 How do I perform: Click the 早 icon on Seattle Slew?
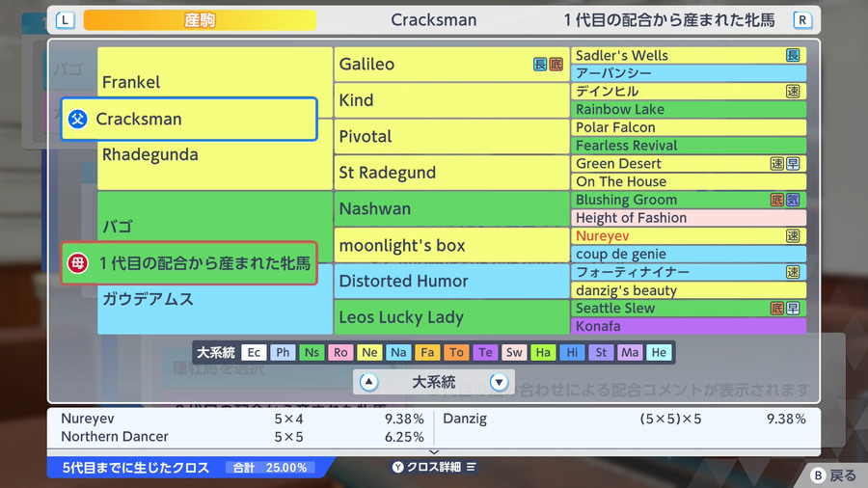(x=793, y=309)
